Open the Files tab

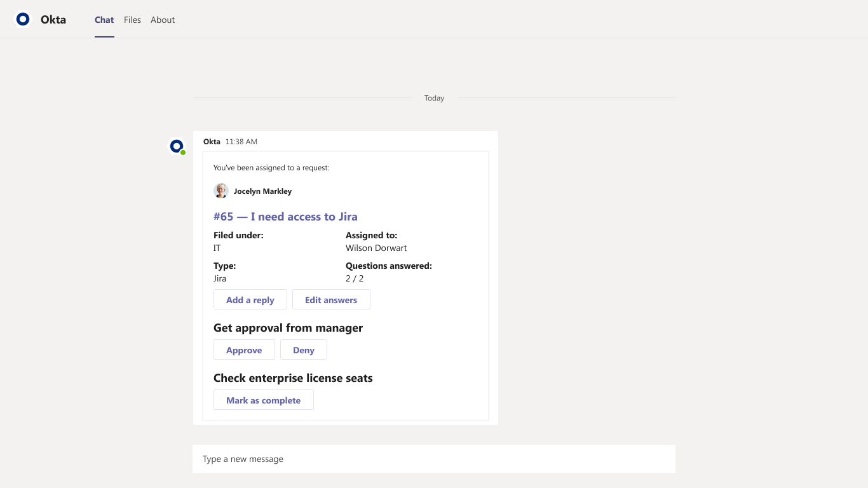tap(132, 20)
